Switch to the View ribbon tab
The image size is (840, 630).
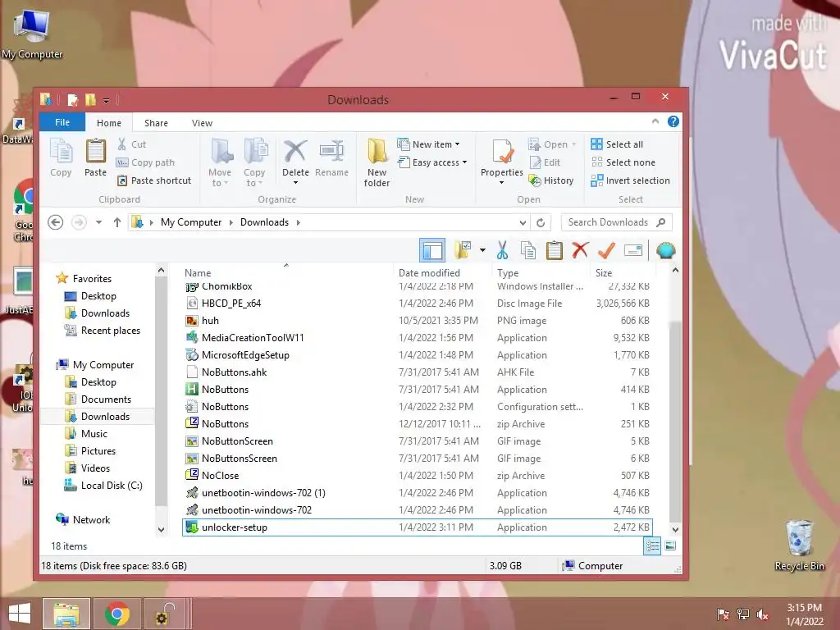click(202, 123)
